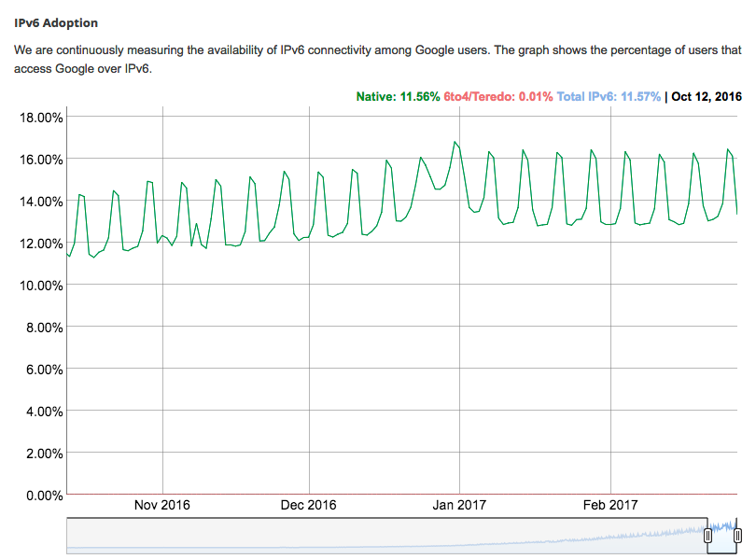Click the red 6to4/Teredo legend label

(498, 96)
